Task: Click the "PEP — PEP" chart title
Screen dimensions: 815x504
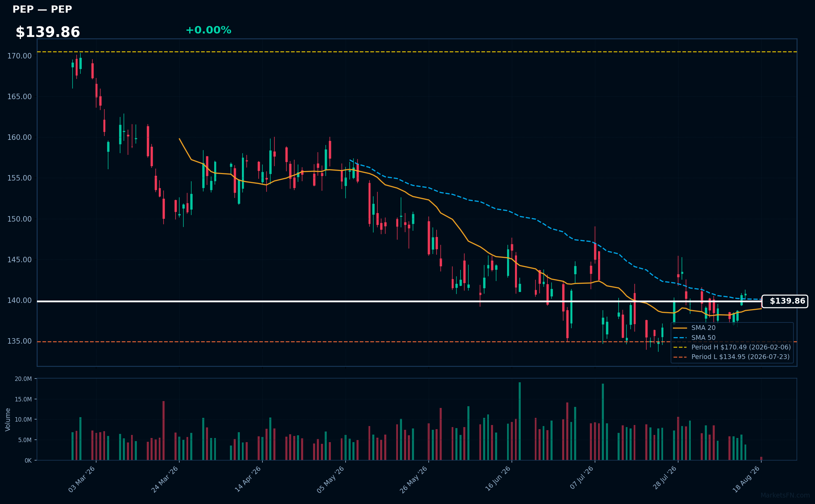Action: coord(42,10)
